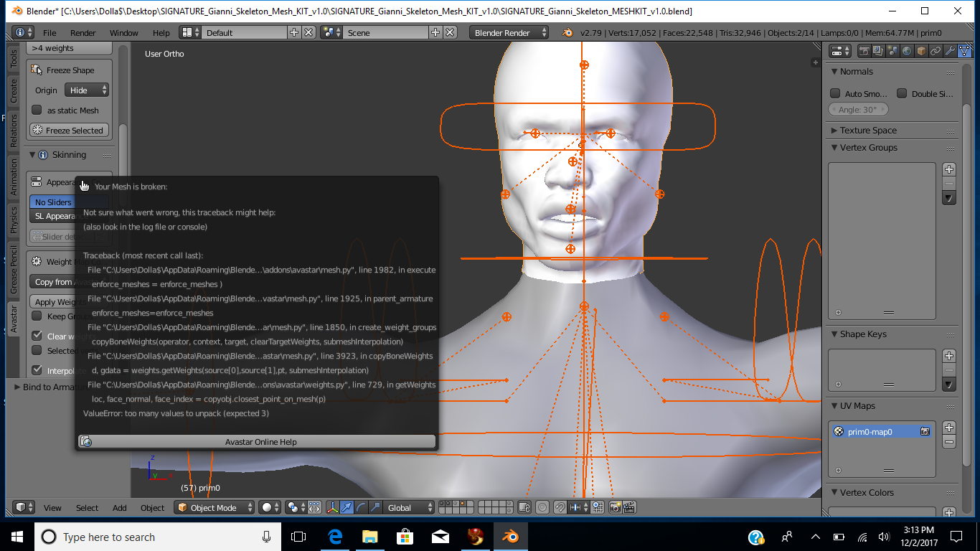Viewport: 980px width, 551px height.
Task: Click the Windows search box in taskbar
Action: 158,537
